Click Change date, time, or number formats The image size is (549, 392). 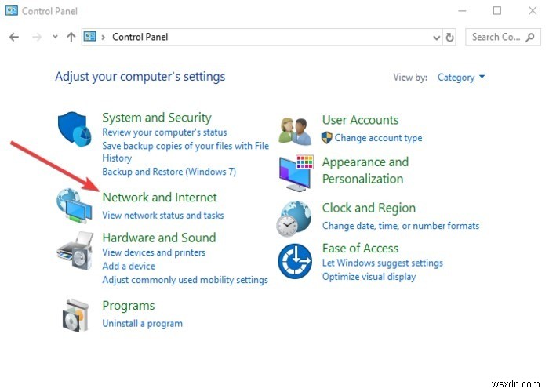[401, 226]
